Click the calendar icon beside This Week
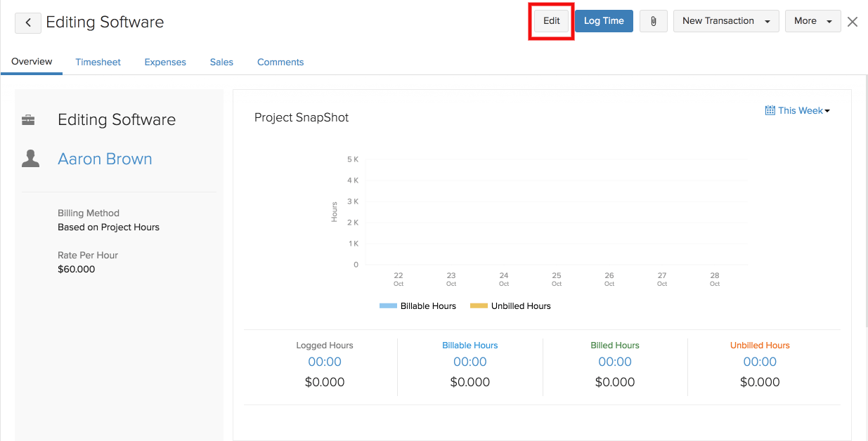Viewport: 868px width, 441px height. click(770, 110)
